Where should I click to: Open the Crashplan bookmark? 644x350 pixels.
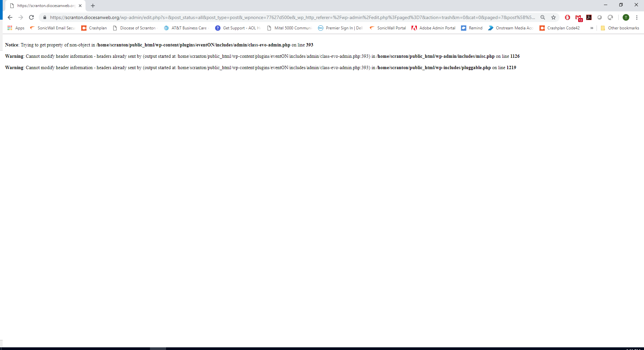click(94, 28)
